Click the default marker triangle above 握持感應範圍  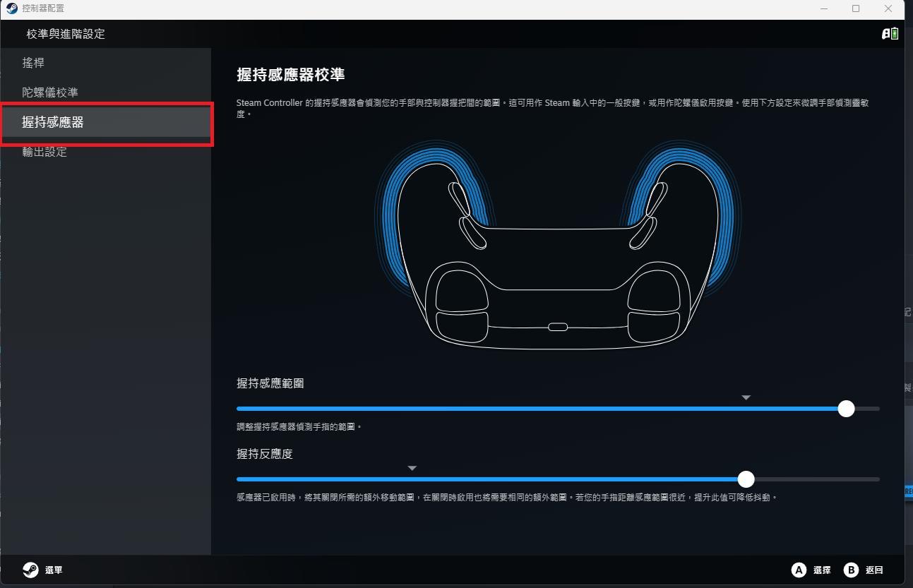coord(746,397)
